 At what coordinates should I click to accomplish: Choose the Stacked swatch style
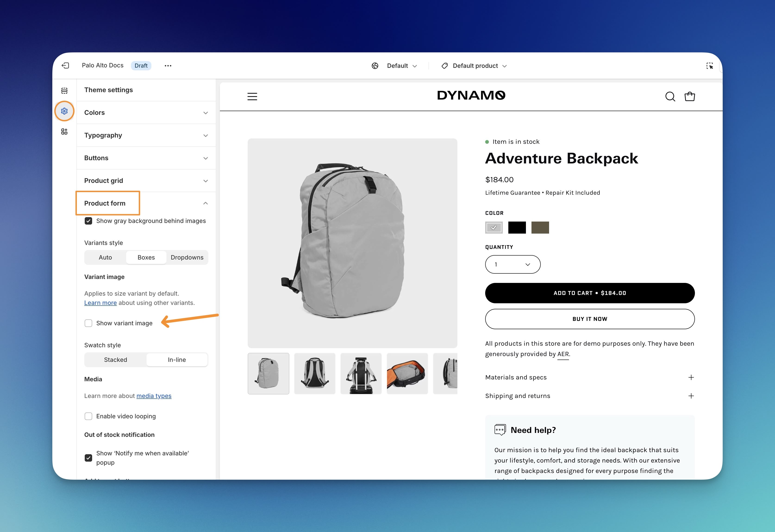[x=115, y=360]
